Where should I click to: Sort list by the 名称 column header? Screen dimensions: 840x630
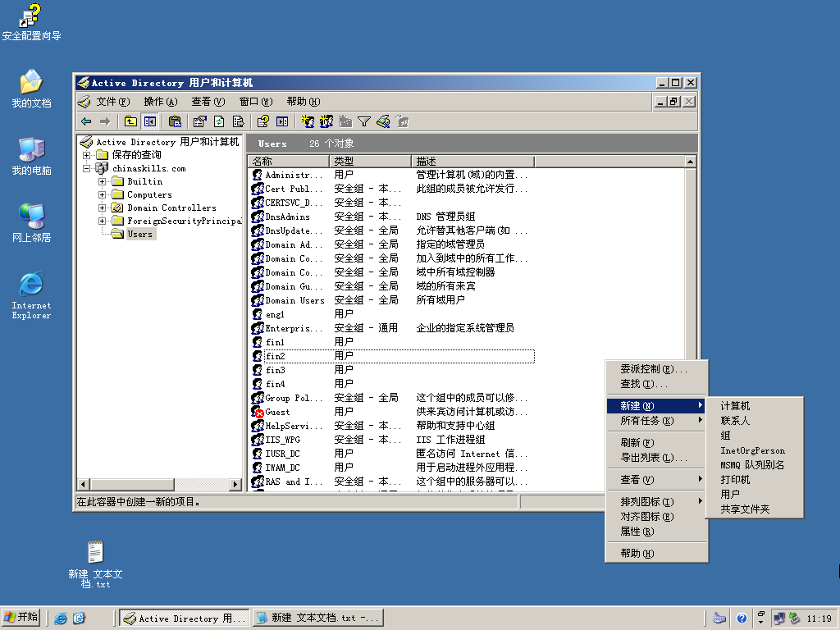[x=289, y=162]
